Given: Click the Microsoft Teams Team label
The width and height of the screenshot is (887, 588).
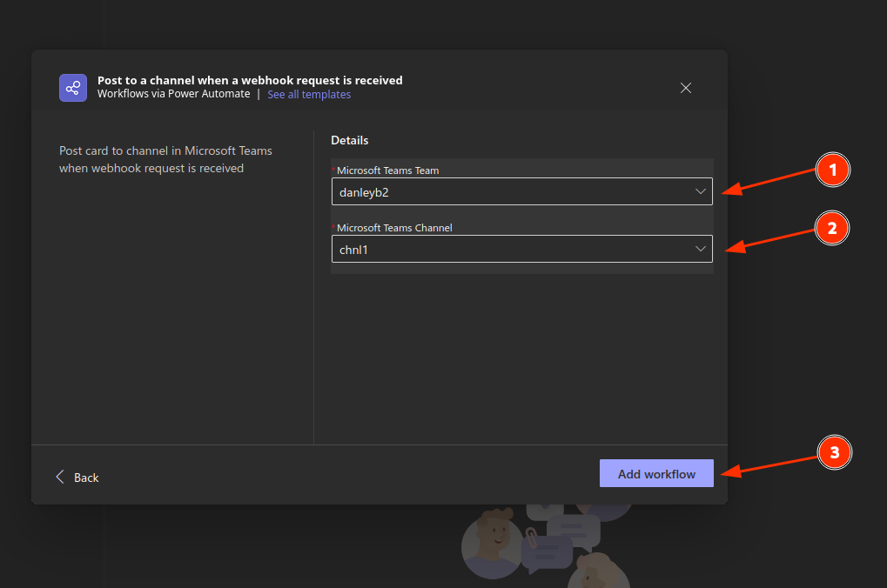Looking at the screenshot, I should coord(387,170).
